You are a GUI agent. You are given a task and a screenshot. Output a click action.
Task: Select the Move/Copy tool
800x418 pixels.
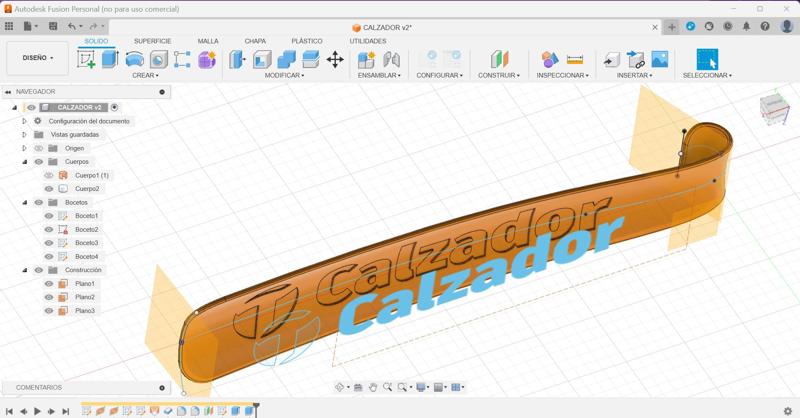[335, 59]
